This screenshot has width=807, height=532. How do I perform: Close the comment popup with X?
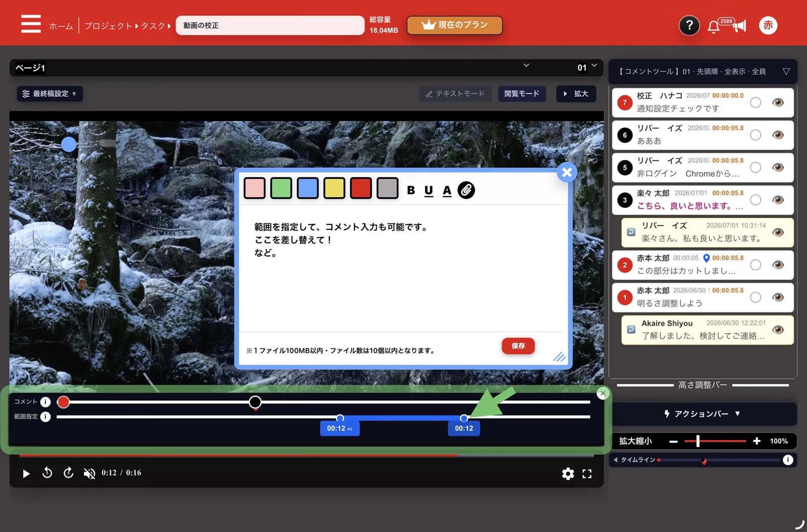567,172
